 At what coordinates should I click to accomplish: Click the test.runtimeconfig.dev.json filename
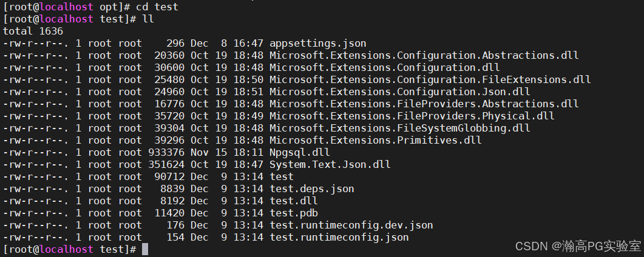point(351,225)
